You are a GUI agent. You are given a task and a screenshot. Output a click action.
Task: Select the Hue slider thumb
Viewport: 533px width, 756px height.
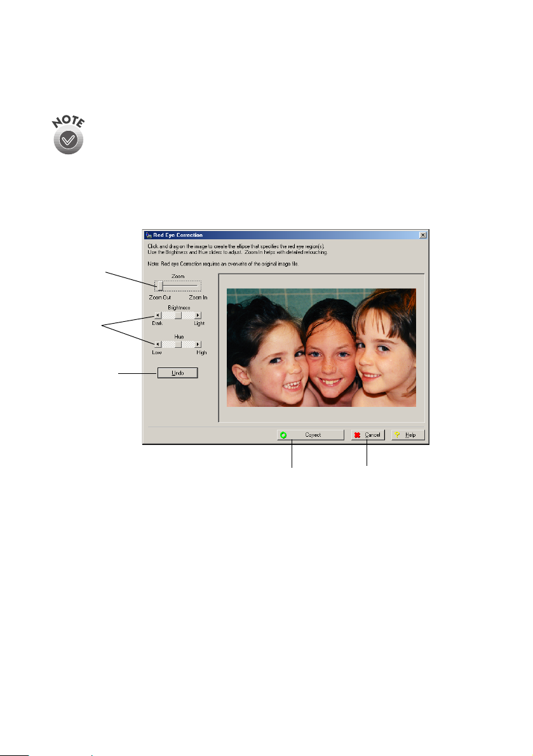click(179, 344)
